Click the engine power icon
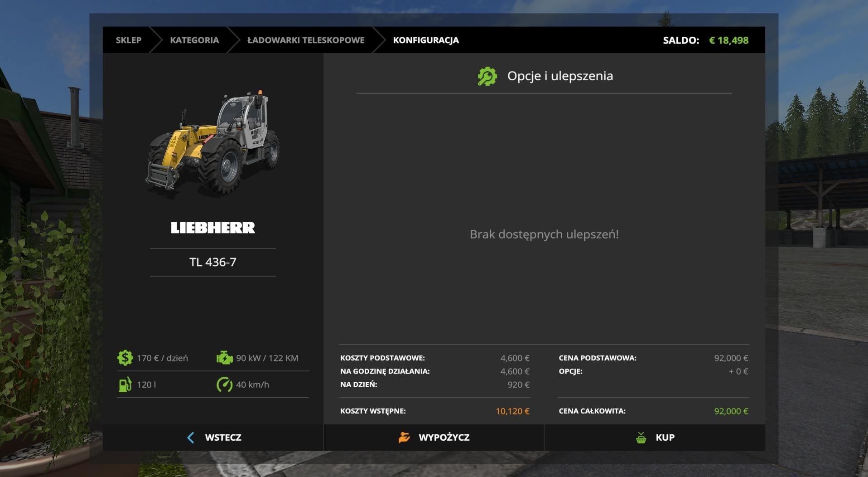Image resolution: width=868 pixels, height=477 pixels. pos(224,358)
